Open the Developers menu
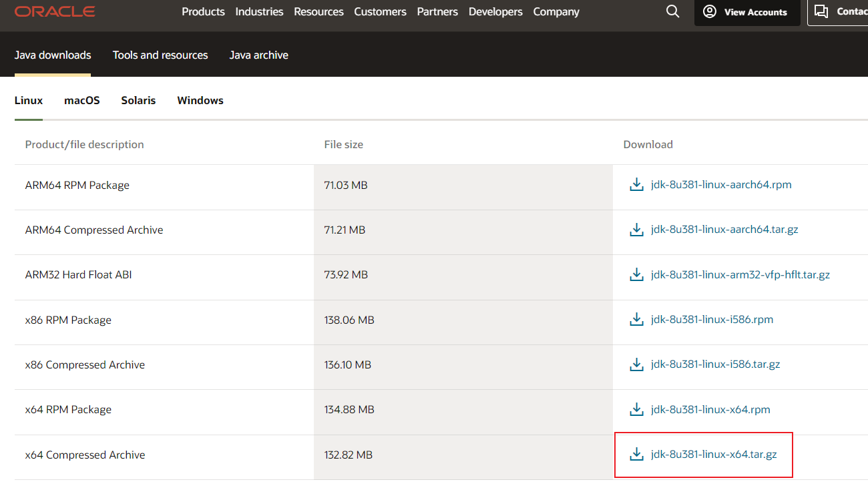 tap(495, 11)
